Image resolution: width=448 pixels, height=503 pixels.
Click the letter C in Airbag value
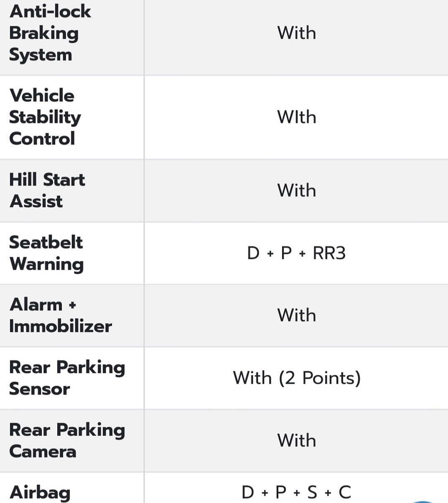pos(345,493)
